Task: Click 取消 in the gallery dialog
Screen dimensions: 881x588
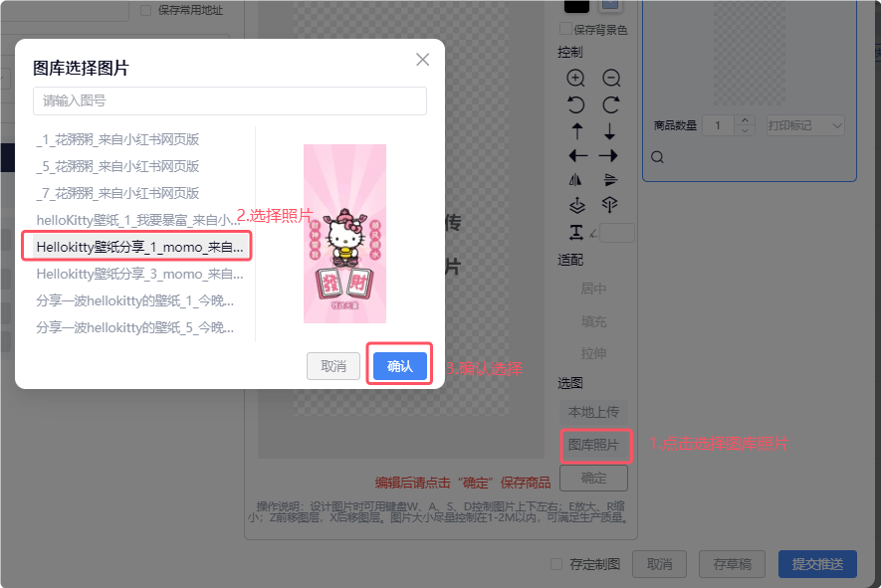Action: (x=333, y=367)
